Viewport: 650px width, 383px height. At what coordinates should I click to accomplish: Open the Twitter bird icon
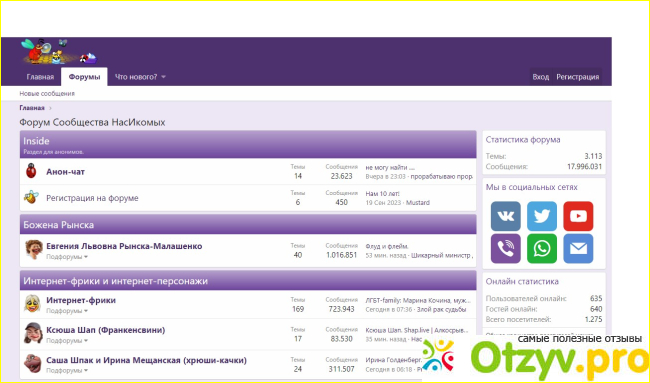(542, 216)
